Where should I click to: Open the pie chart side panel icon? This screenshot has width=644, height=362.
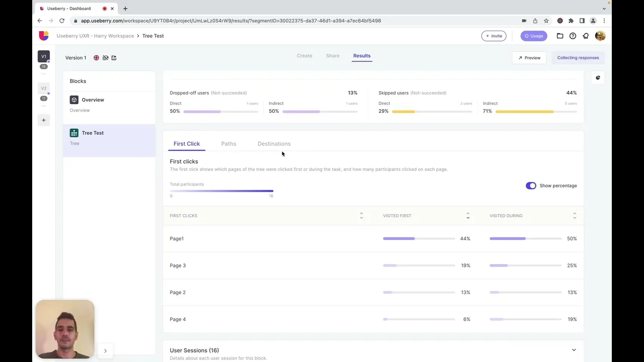(x=598, y=77)
